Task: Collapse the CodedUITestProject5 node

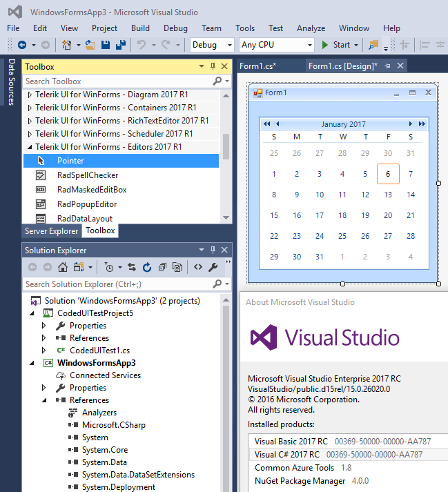Action: [32, 313]
